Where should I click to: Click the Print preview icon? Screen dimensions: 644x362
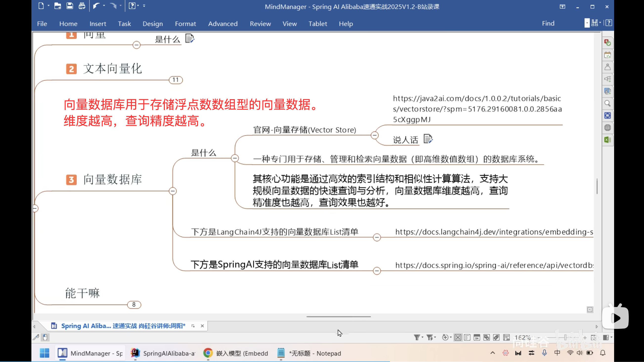[82, 6]
